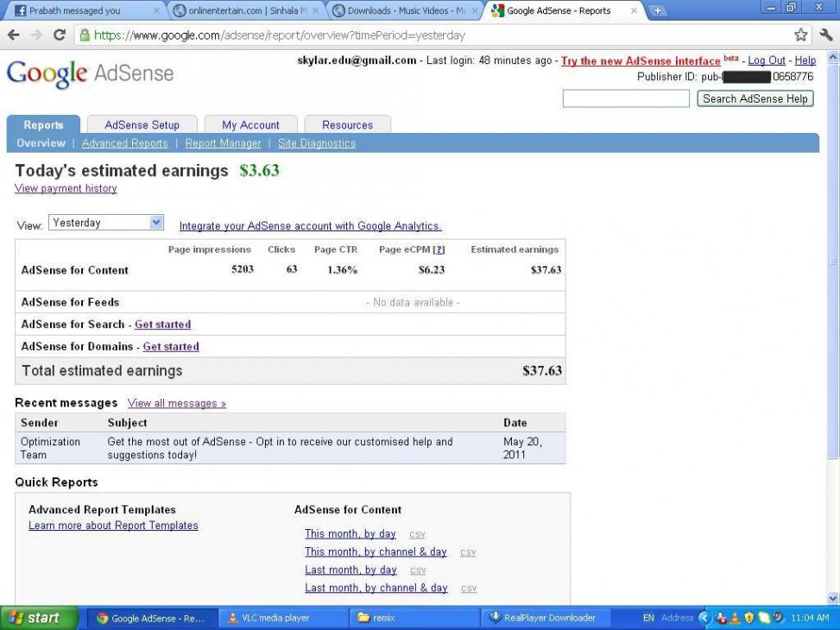Click Get started for AdSense for Search
Screen dimensions: 840x630
[x=163, y=324]
